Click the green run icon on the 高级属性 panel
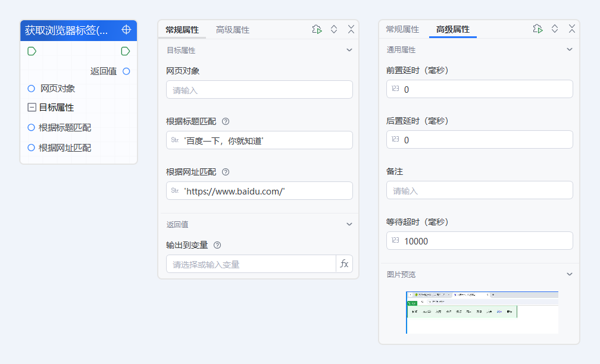This screenshot has height=364, width=600. [537, 28]
